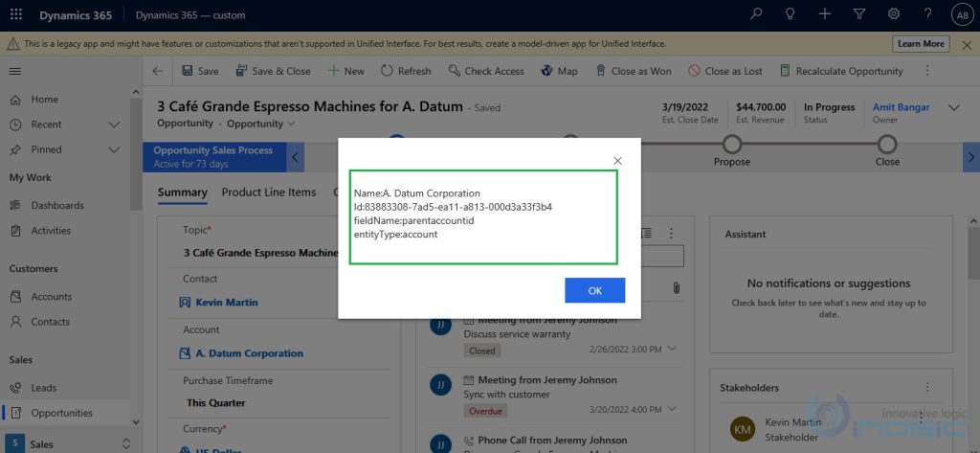Viewport: 980px width, 453px height.
Task: Open the Dynamics 365 app launcher grid
Action: coord(16,14)
